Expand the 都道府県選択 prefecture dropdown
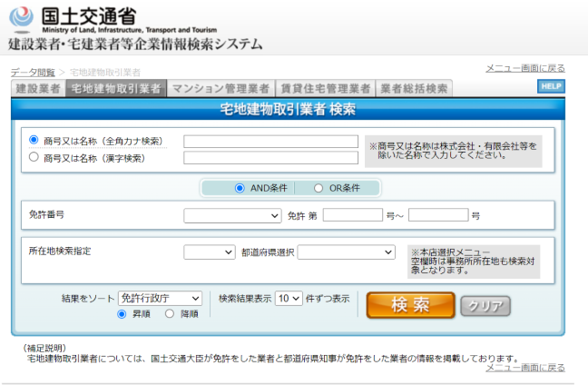 click(x=346, y=252)
